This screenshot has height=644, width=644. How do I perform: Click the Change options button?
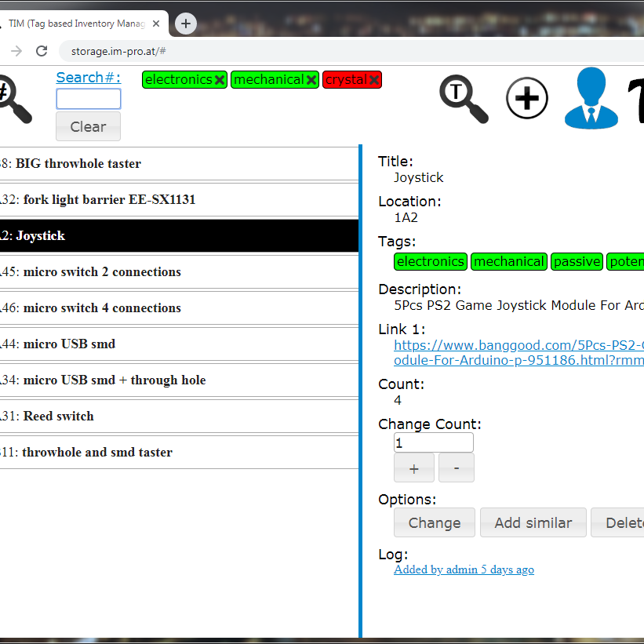coord(435,523)
